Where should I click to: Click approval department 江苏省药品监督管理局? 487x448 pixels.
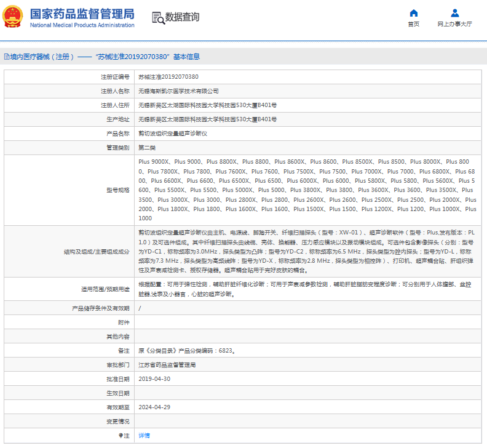click(x=167, y=365)
